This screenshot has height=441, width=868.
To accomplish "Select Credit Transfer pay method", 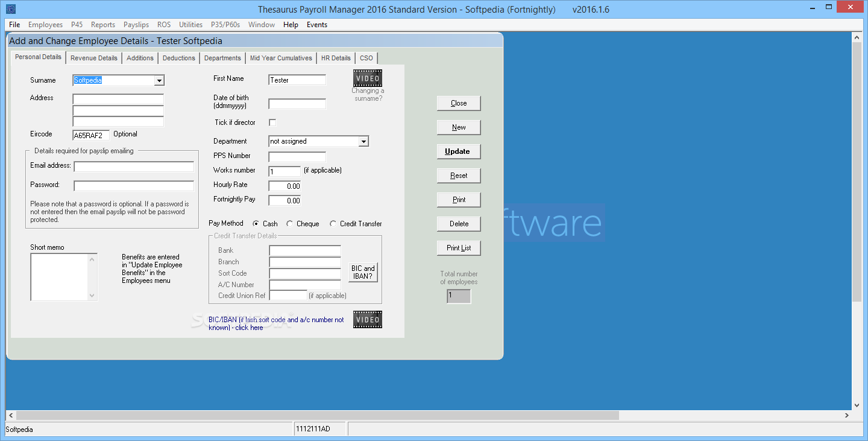I will [x=333, y=224].
